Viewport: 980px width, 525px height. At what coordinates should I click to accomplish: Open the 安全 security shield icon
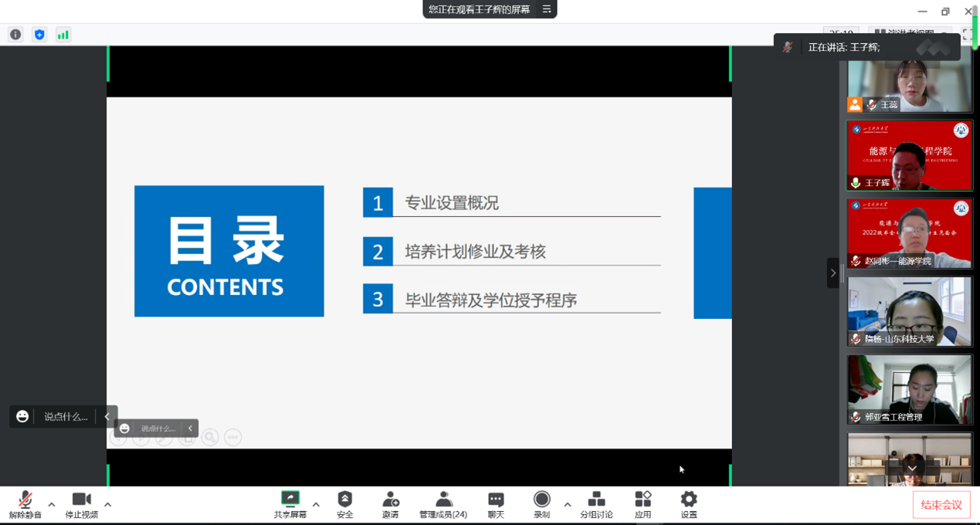coord(345,504)
